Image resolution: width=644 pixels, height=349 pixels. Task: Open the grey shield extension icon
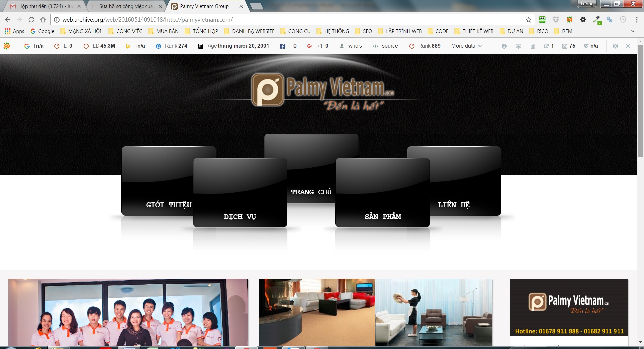(623, 20)
